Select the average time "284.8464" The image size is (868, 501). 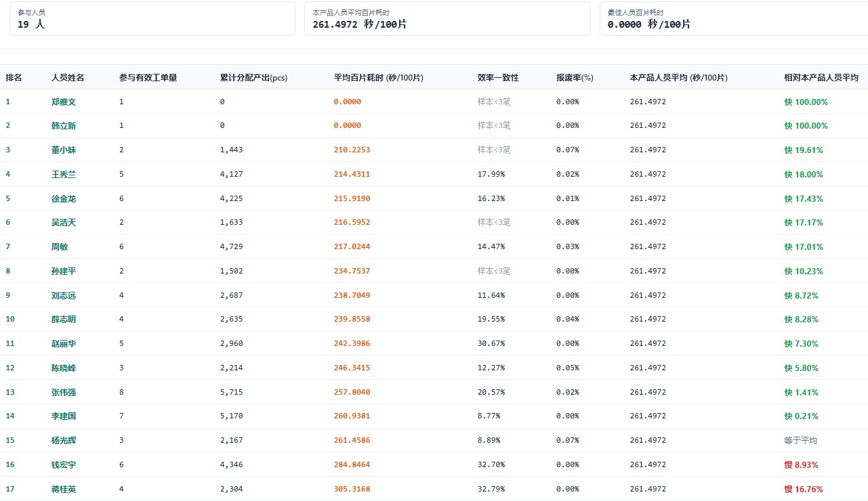[x=352, y=465]
